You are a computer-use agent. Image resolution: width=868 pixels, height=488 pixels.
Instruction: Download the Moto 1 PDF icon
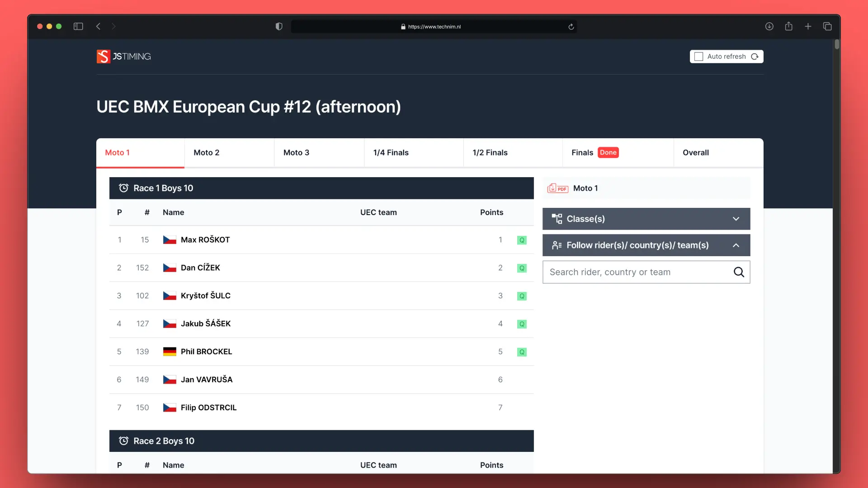tap(557, 188)
